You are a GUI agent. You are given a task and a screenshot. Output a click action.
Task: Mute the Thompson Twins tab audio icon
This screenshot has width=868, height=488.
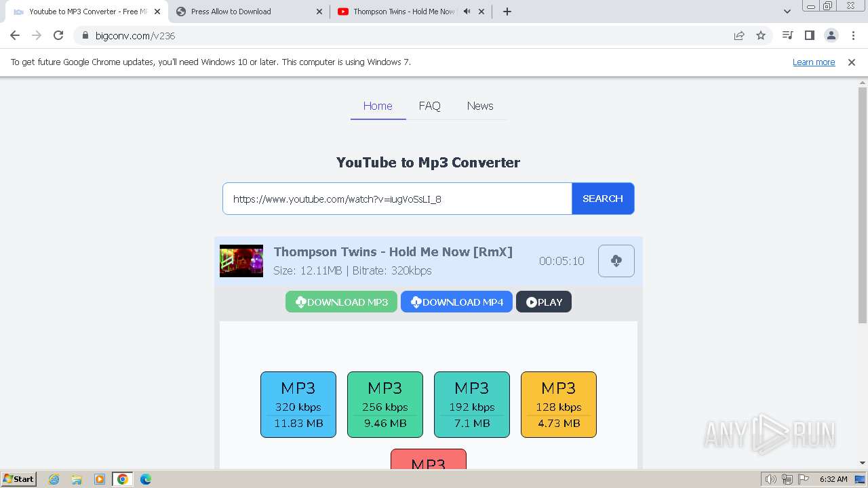pos(467,12)
